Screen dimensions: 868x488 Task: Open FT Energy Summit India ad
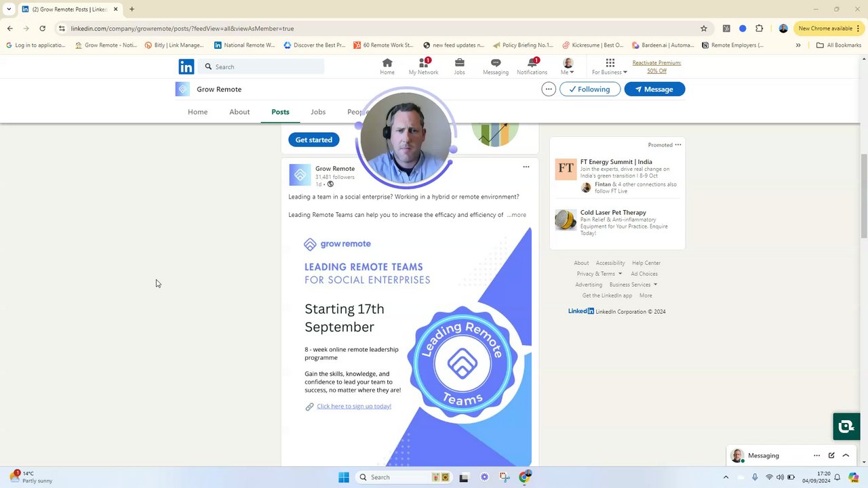(x=616, y=162)
